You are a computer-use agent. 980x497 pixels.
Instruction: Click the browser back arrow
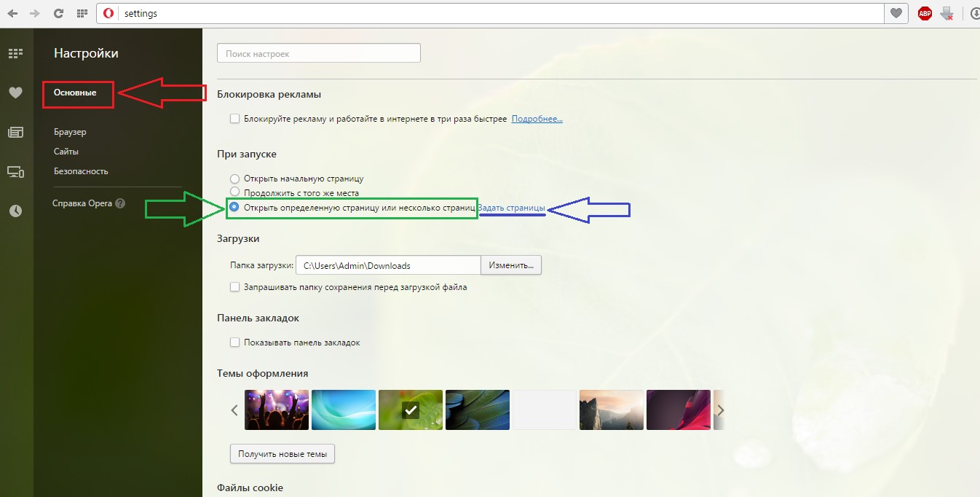point(12,13)
